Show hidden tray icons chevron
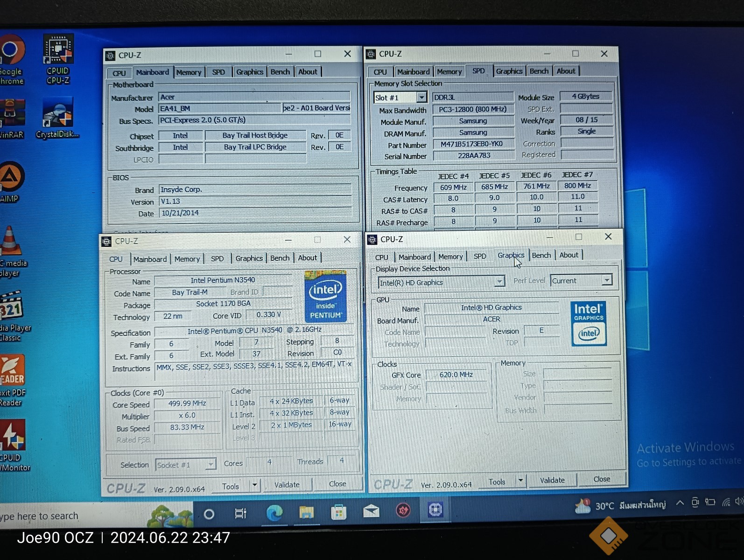 pos(680,503)
